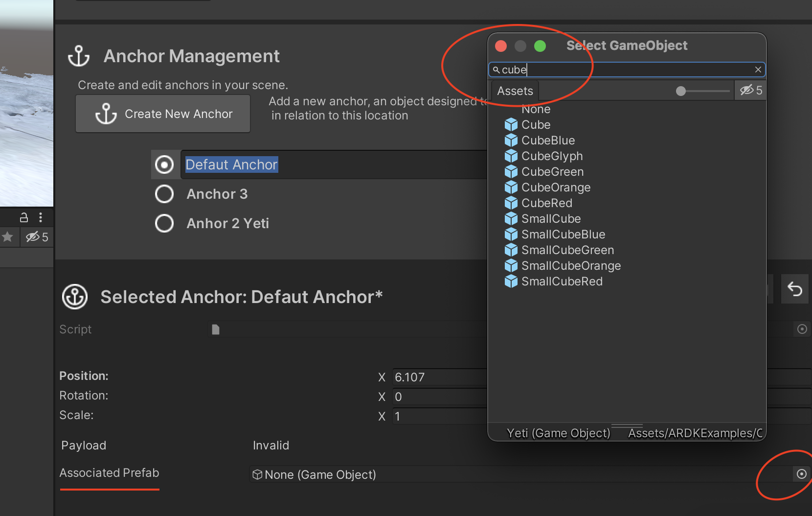Pick SmallCubeOrange from the list

point(571,266)
